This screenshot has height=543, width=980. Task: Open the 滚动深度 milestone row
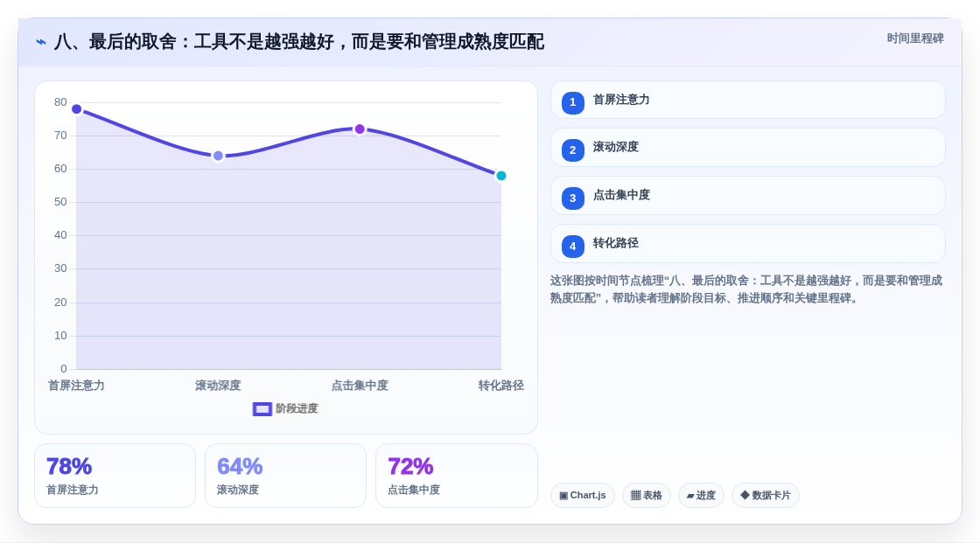coord(747,148)
